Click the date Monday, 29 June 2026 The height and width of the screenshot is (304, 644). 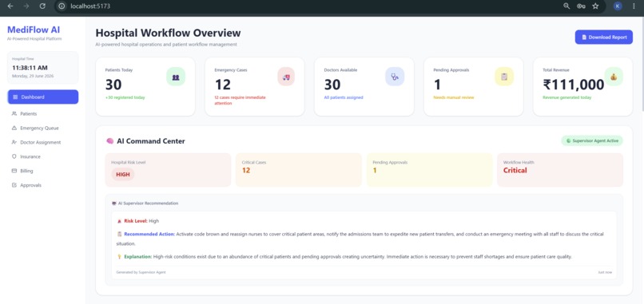(x=33, y=76)
